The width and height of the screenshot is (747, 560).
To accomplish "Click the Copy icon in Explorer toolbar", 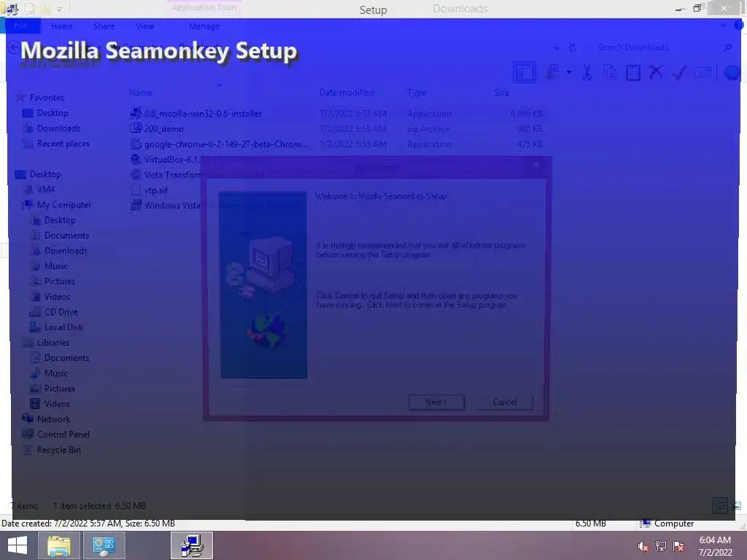I will coord(610,72).
